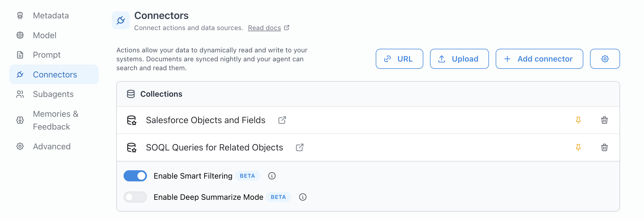Enable Deep Summarize Mode
This screenshot has width=644, height=219.
click(x=135, y=197)
